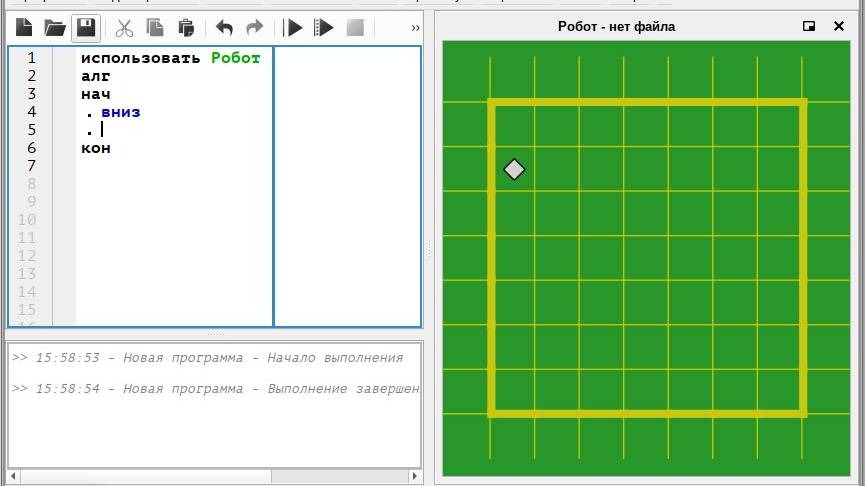865x486 pixels.
Task: Click the 'Выполнение завершено' log entry
Action: [x=216, y=389]
